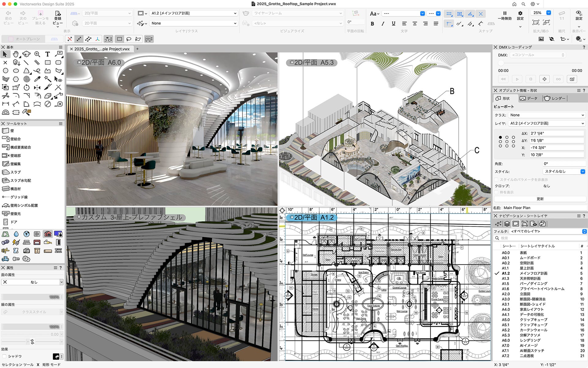Click the Update button
Viewport: 588px width, 368px height.
tap(540, 199)
